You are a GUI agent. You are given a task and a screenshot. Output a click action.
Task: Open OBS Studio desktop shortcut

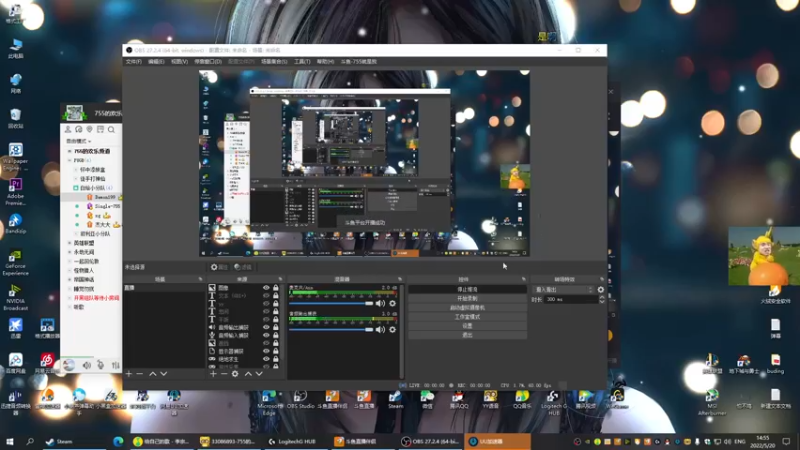tap(301, 399)
